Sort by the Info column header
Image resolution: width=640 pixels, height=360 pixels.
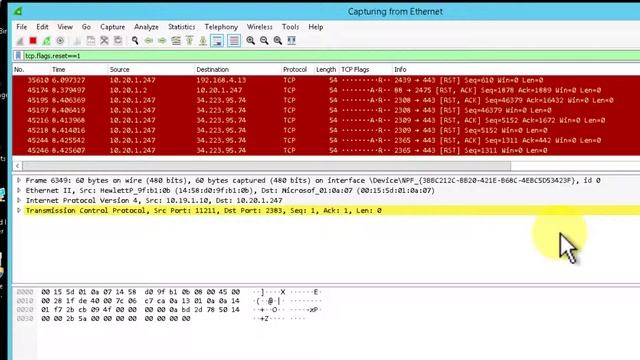click(x=516, y=69)
